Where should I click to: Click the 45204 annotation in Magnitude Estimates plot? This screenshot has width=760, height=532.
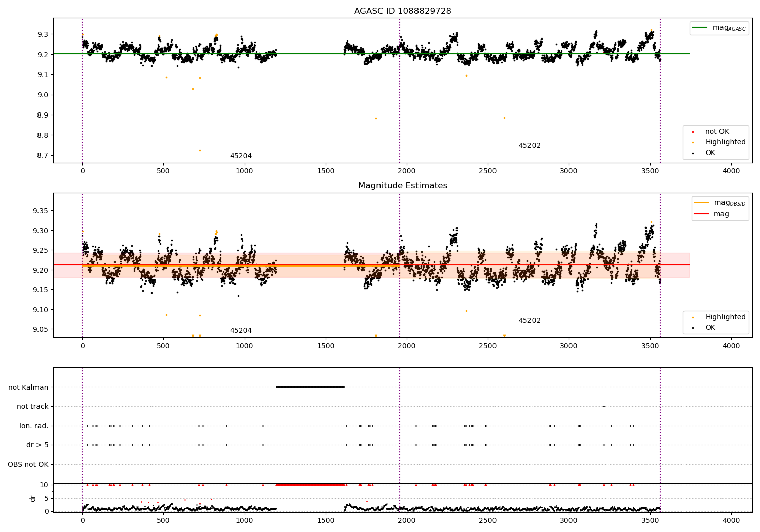tap(241, 331)
